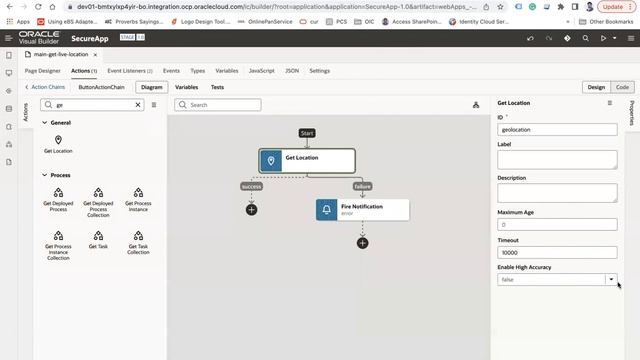Image resolution: width=640 pixels, height=360 pixels.
Task: Switch to the Types tab
Action: 198,71
